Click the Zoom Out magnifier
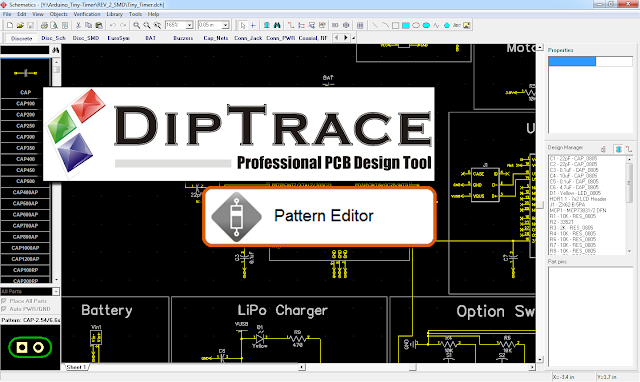 147,25
